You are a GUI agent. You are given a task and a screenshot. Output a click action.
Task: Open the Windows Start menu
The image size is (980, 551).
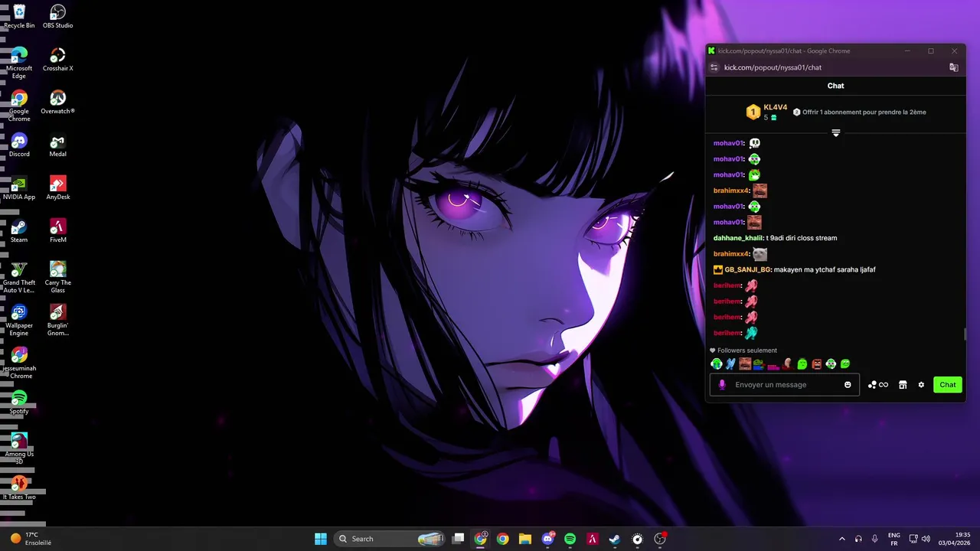click(321, 539)
